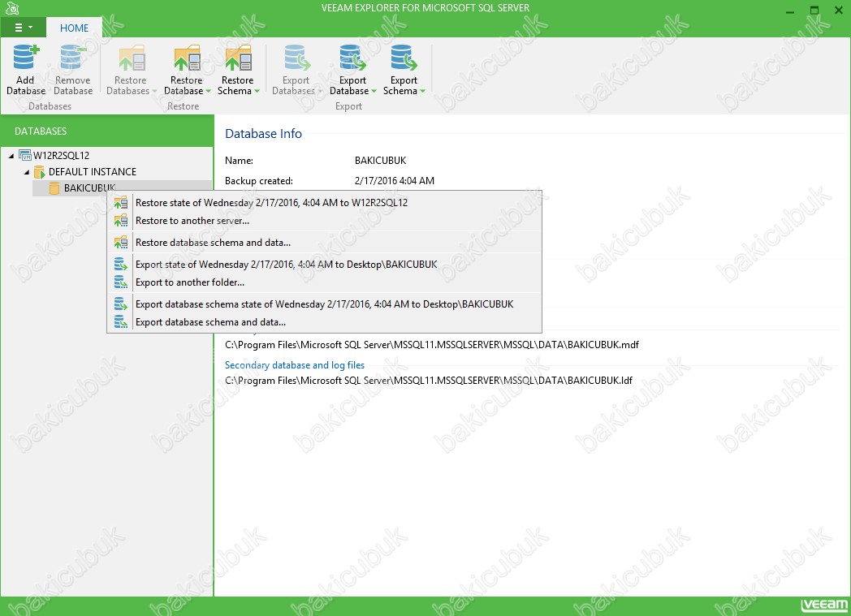Choose Restore state of Wednesday to W12R2SQL12
This screenshot has height=616, width=851.
[x=325, y=203]
